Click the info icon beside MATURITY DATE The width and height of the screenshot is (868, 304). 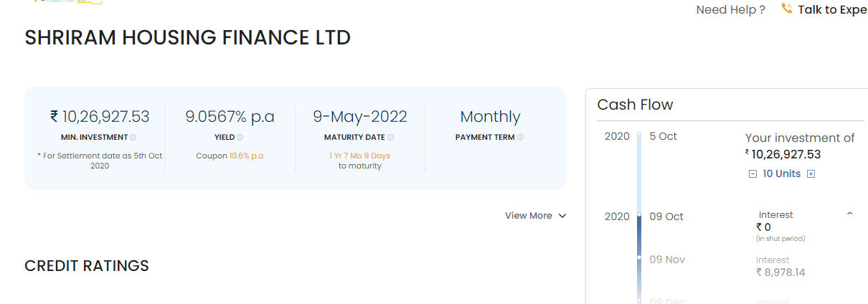click(390, 137)
